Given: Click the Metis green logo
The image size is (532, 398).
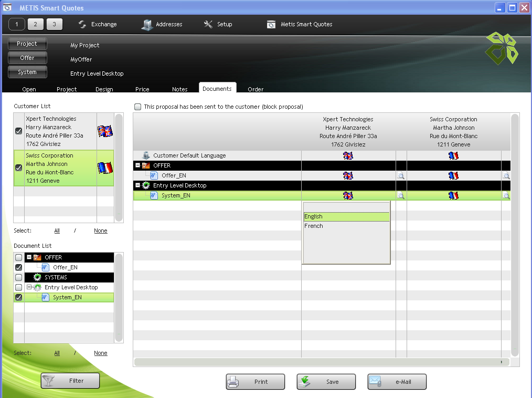Looking at the screenshot, I should [x=502, y=48].
